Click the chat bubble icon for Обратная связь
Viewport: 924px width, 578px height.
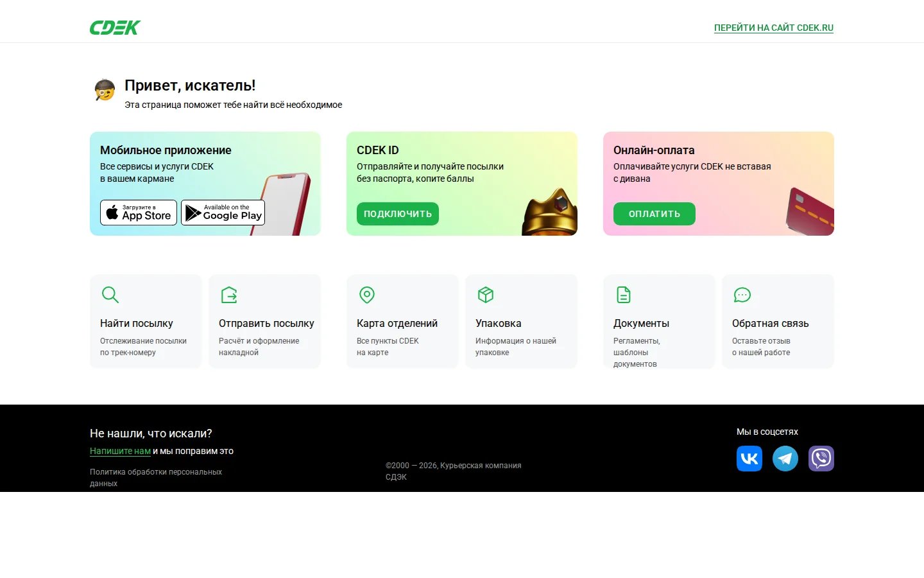(x=742, y=295)
